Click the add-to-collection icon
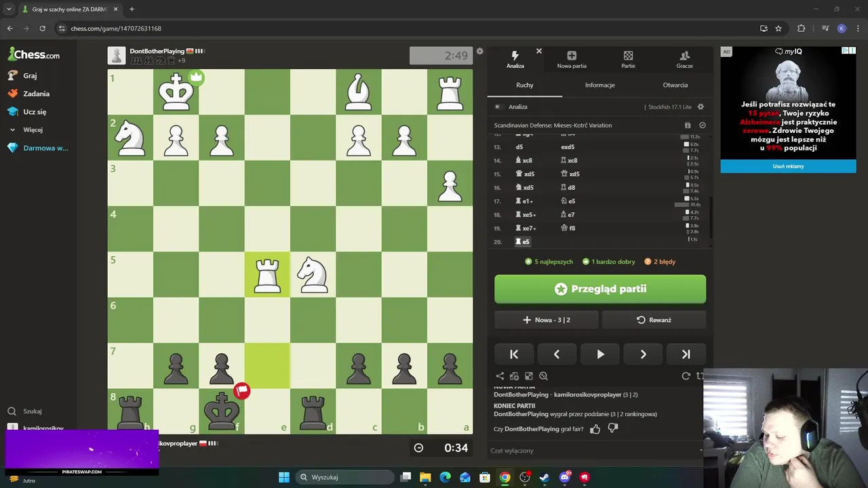The width and height of the screenshot is (868, 488). 514,376
